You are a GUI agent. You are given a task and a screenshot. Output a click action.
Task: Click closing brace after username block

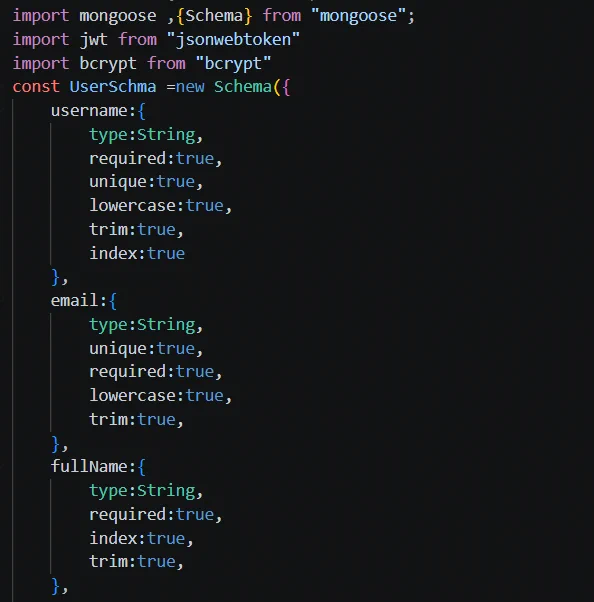pos(56,277)
